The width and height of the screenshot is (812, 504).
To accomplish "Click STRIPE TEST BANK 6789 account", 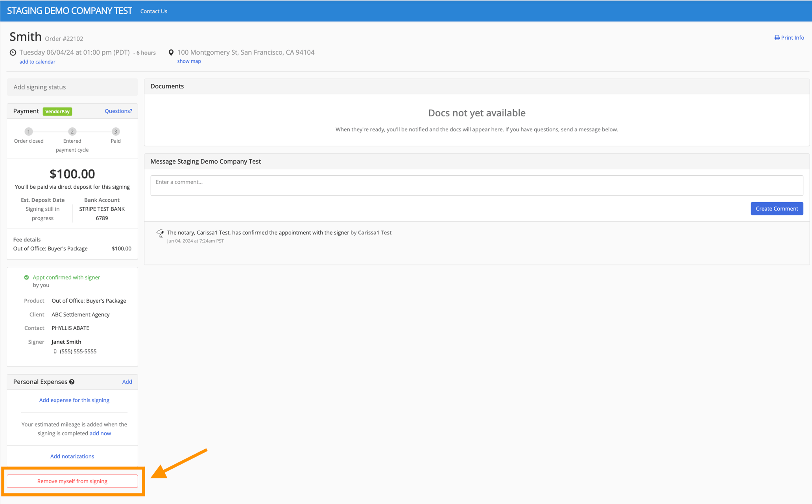I will tap(102, 213).
